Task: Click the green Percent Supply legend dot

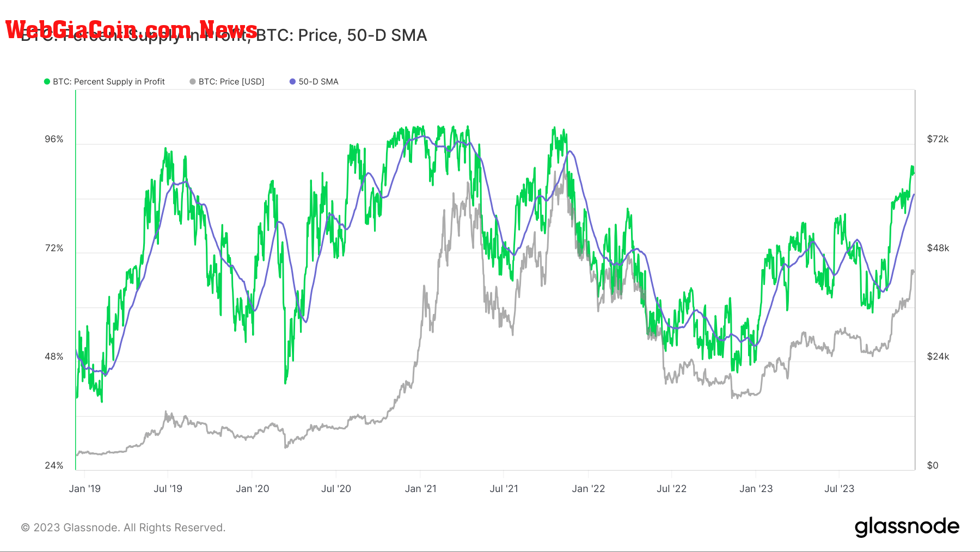Action: (47, 82)
